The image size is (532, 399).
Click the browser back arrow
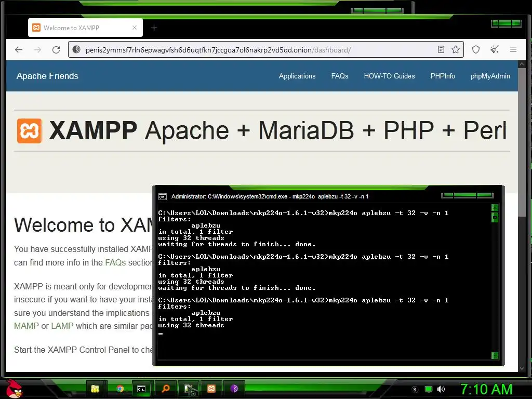(x=19, y=50)
